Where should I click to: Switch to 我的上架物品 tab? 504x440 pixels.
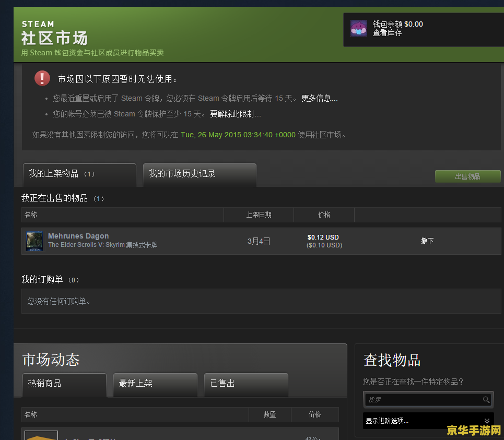79,174
